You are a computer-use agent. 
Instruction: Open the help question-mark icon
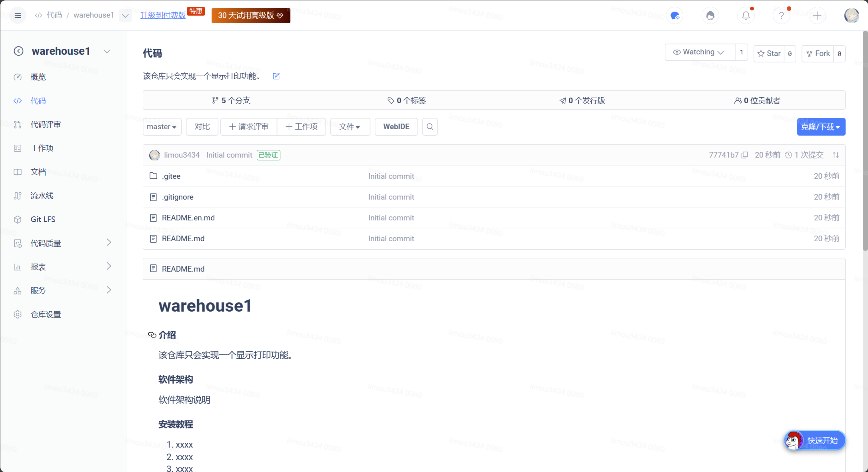pyautogui.click(x=781, y=16)
